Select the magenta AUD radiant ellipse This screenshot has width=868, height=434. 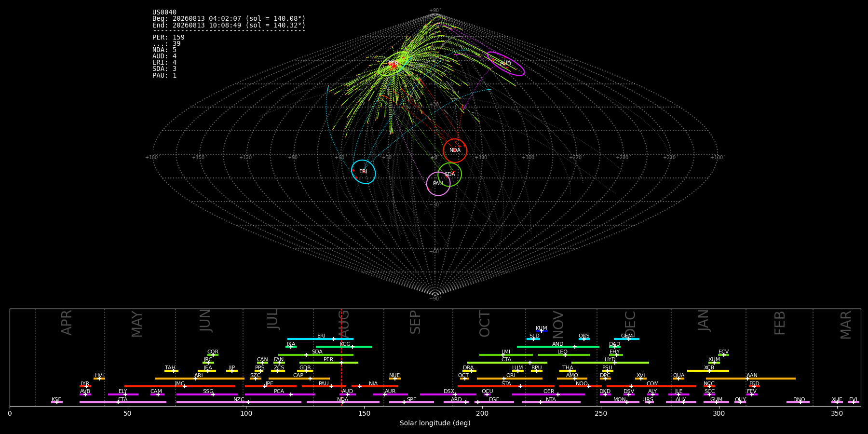click(x=505, y=64)
